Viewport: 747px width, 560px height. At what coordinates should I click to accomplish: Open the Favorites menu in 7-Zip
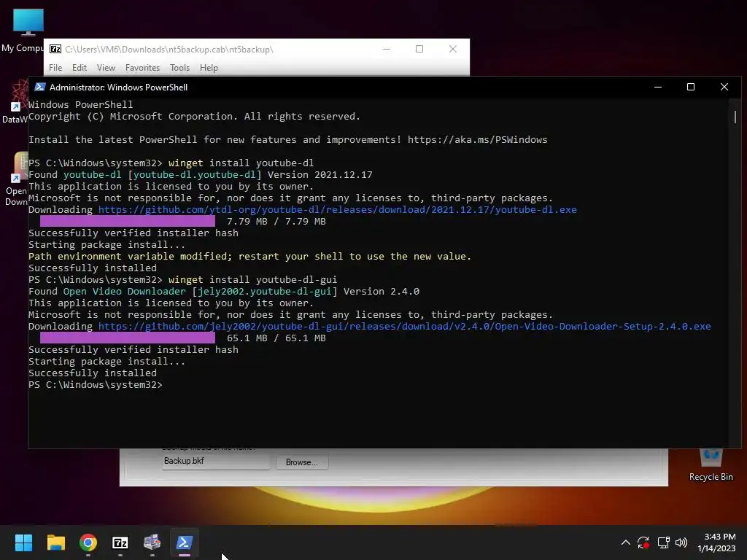(142, 68)
